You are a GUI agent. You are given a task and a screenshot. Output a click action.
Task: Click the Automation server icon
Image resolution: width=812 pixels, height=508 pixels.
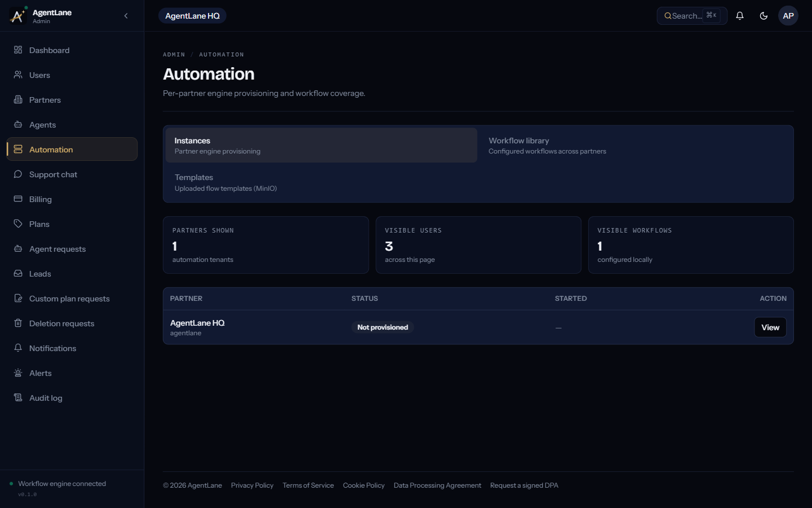coord(18,150)
